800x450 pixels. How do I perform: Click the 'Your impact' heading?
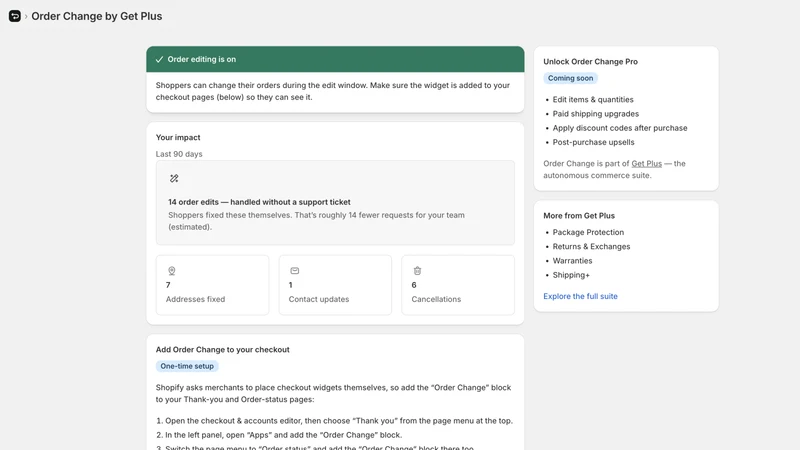[178, 138]
